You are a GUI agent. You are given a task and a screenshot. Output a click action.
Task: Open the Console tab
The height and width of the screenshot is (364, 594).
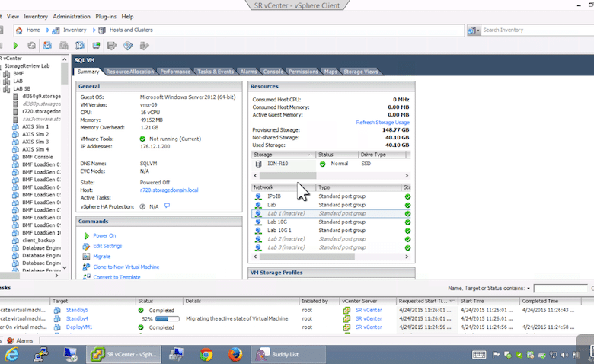click(273, 72)
